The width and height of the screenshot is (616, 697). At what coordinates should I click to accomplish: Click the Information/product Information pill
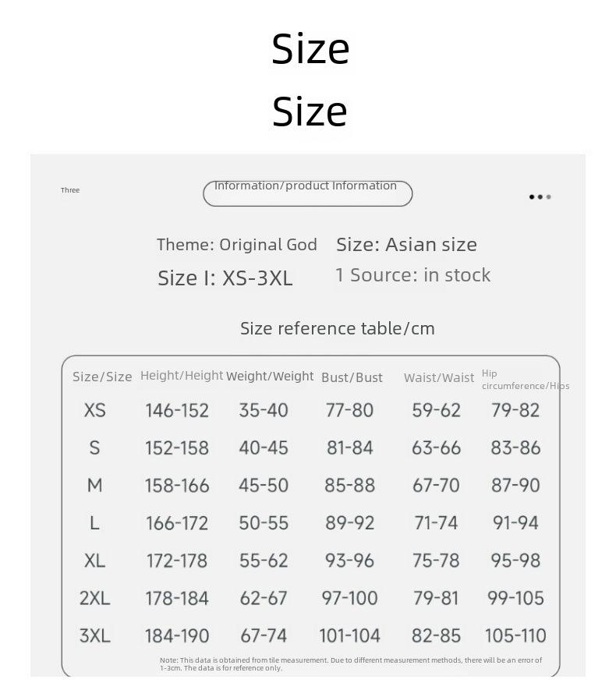(307, 193)
